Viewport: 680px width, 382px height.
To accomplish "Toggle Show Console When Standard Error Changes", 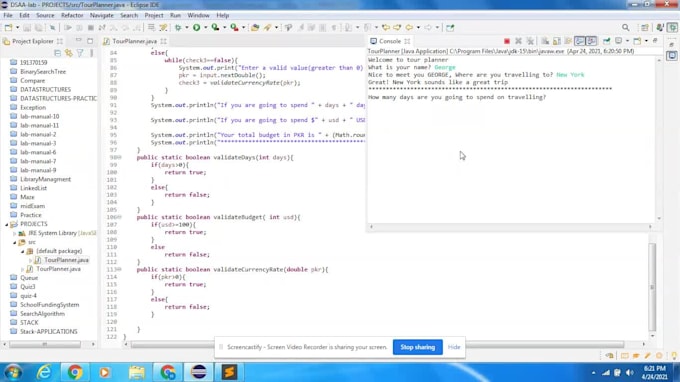I will pos(591,41).
